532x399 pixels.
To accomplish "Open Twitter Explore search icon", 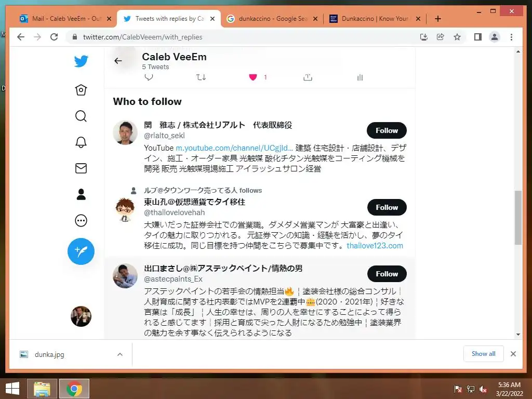I will [81, 116].
